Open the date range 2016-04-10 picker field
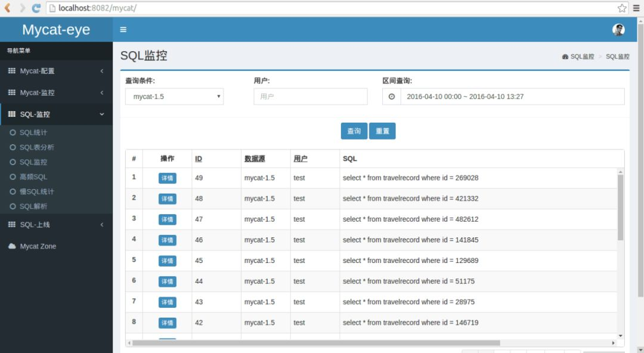This screenshot has height=353, width=644. [x=513, y=97]
